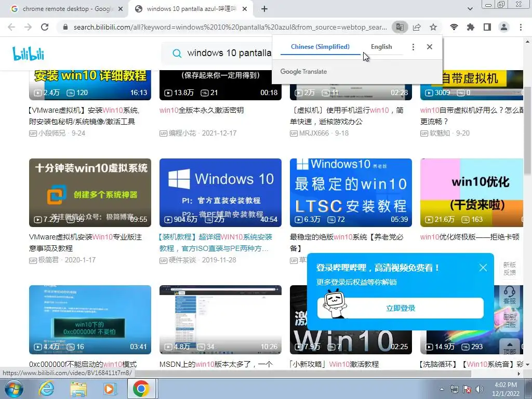Screen dimensions: 532x399
Task: Open the win10优化 干货来啦 thumbnail
Action: click(472, 193)
